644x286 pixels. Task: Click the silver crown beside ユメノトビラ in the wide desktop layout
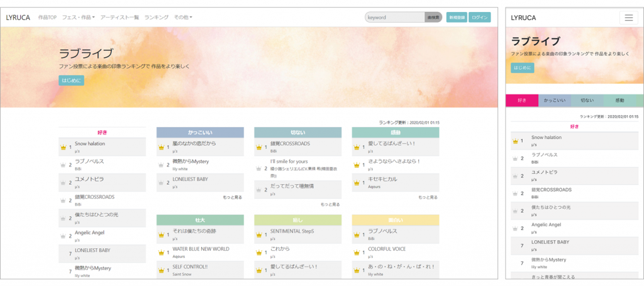point(64,182)
